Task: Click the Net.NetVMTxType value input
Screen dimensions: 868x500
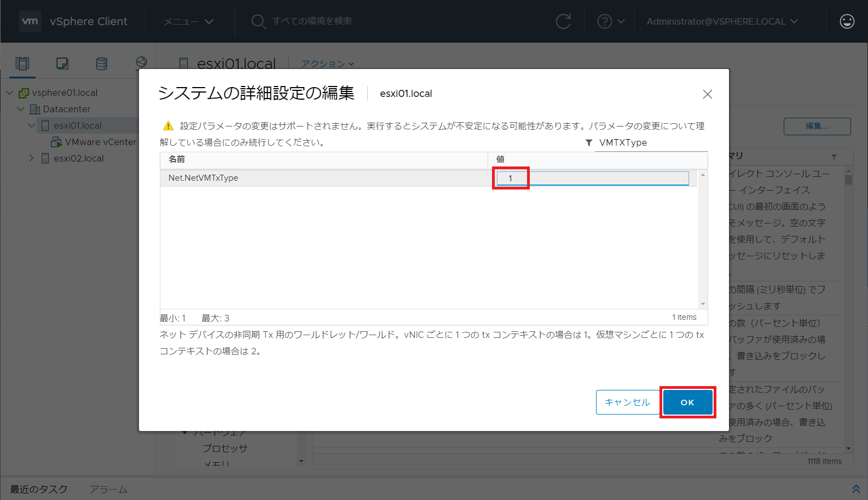Action: 593,178
